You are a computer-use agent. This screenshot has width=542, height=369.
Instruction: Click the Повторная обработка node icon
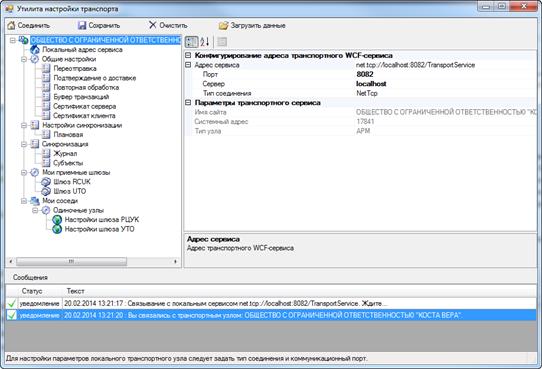click(46, 87)
